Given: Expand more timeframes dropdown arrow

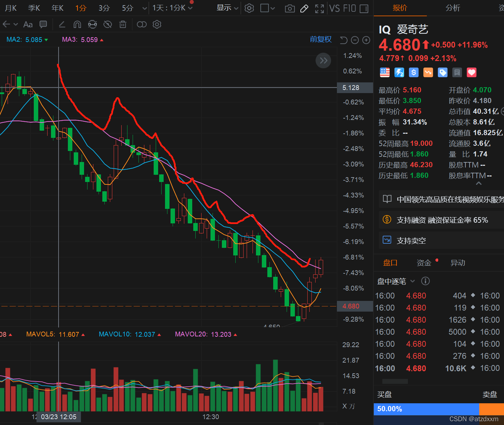Looking at the screenshot, I should [x=145, y=8].
